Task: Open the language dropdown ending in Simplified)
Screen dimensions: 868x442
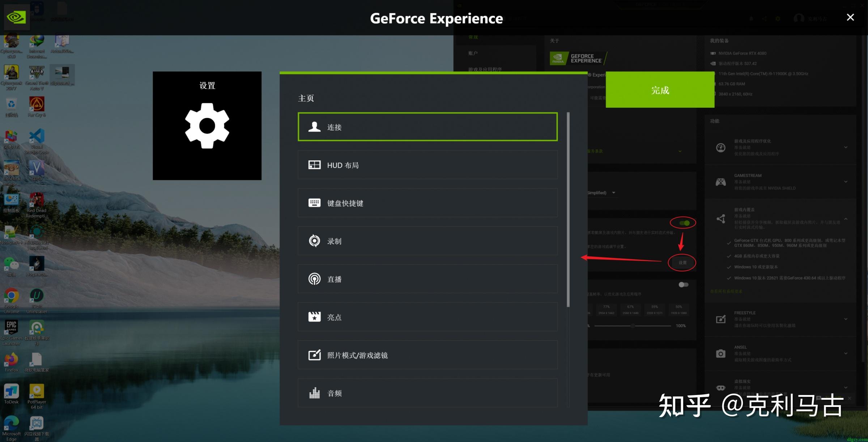Action: (x=601, y=193)
